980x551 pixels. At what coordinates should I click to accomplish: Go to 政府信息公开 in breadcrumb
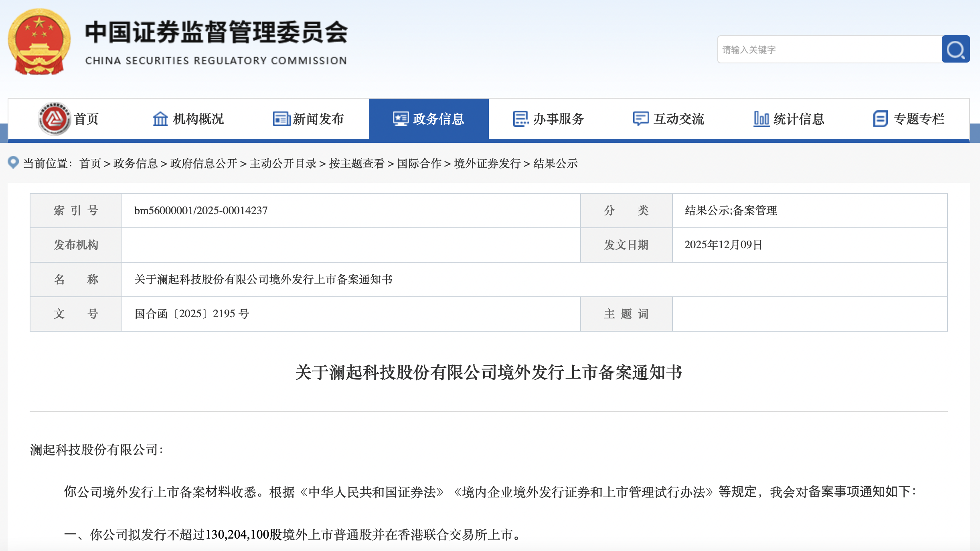pos(203,164)
